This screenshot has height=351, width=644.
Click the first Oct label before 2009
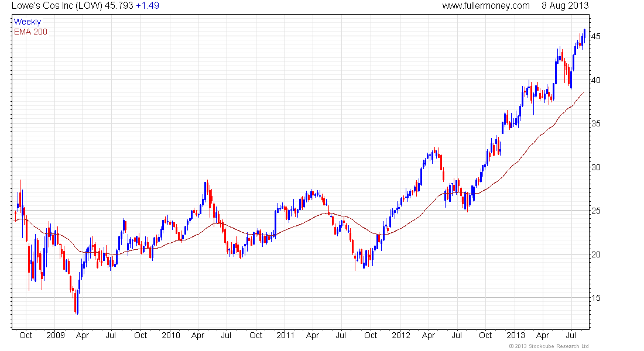(x=26, y=335)
